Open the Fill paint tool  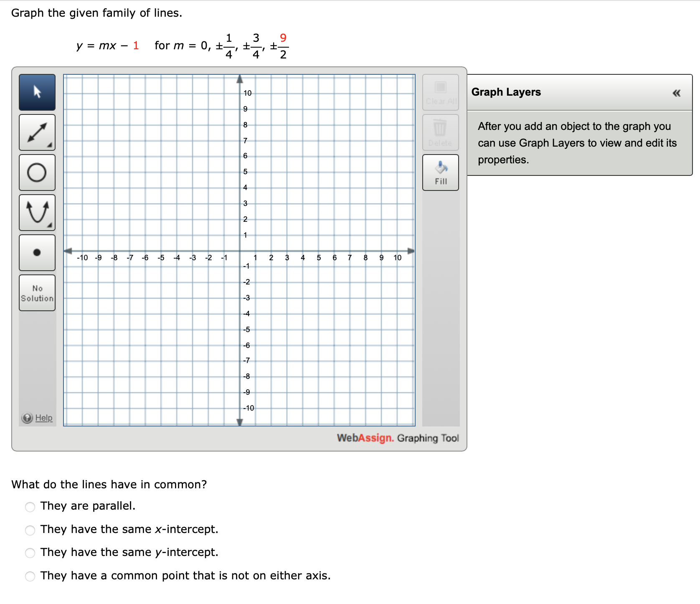tap(440, 172)
